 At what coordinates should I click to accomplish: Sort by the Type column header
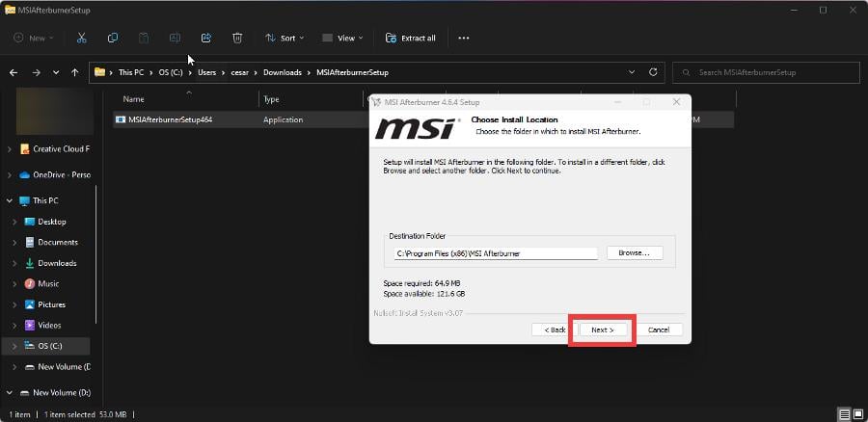coord(271,99)
